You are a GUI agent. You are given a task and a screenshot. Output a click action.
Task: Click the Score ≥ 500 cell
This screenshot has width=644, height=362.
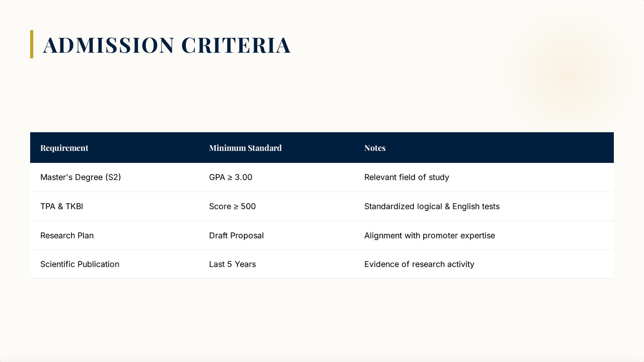coord(232,206)
